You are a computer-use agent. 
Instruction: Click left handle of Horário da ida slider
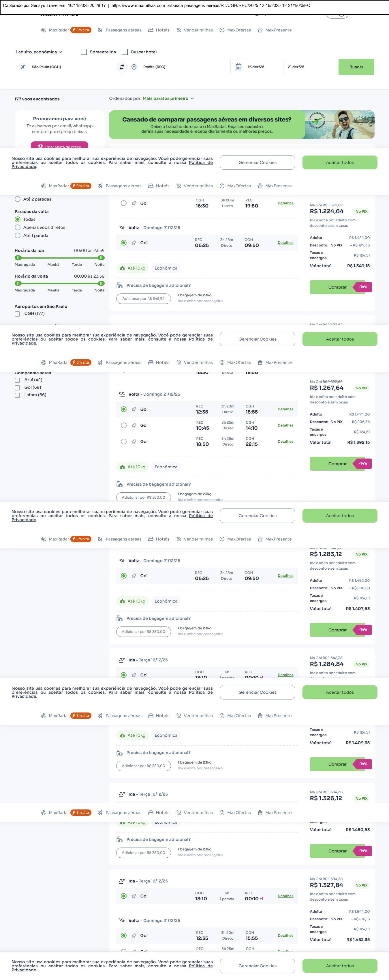pos(18,258)
